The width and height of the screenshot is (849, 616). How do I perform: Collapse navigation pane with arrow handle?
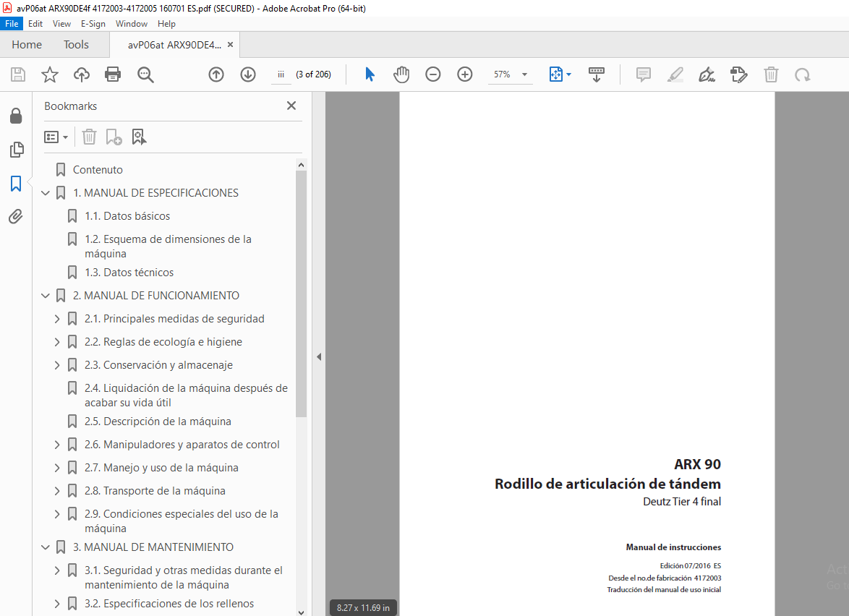pos(319,356)
